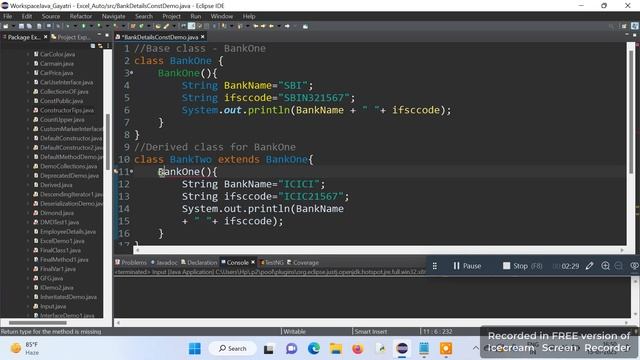Open the New Java Class dropdown arrow
This screenshot has height=360, width=640.
(149, 26)
